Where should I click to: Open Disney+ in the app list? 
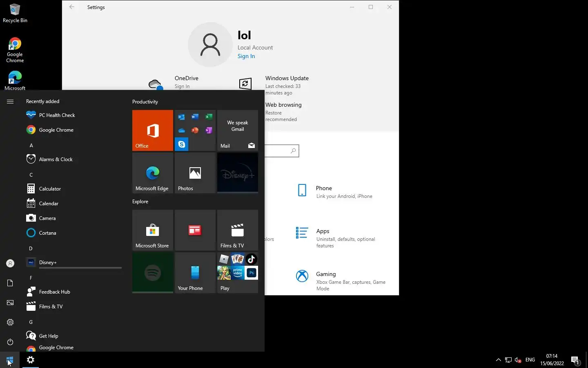tap(73, 263)
